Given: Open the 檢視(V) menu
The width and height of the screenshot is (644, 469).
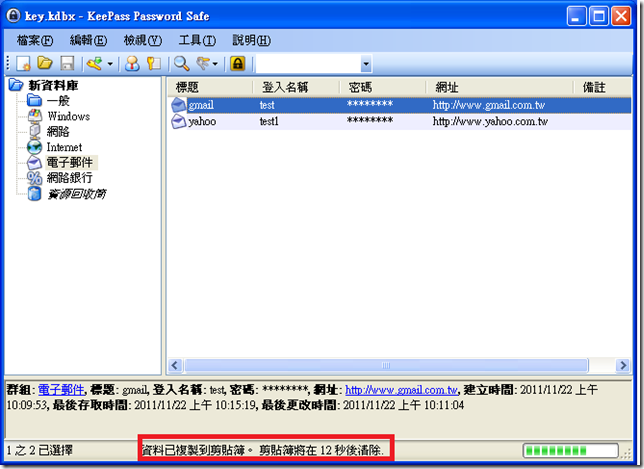Looking at the screenshot, I should click(x=143, y=40).
